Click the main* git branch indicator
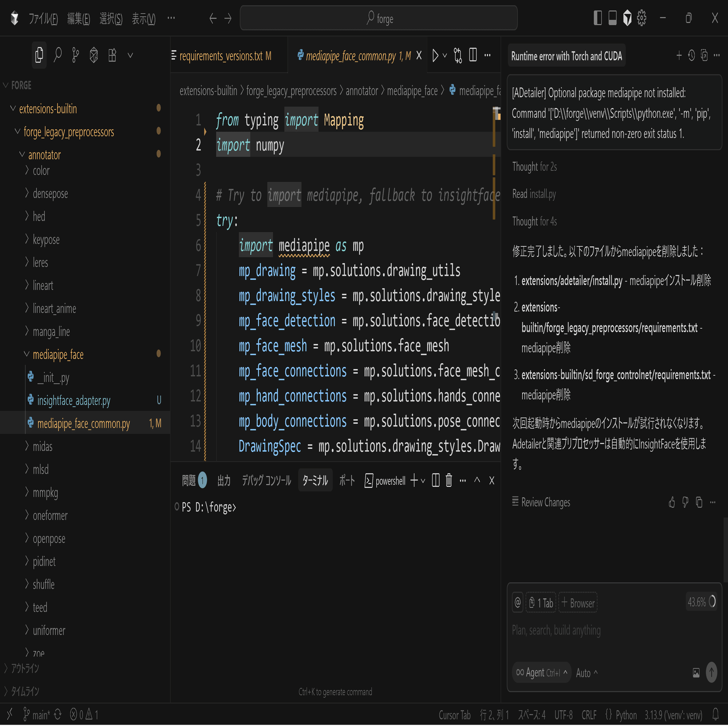 [x=37, y=715]
